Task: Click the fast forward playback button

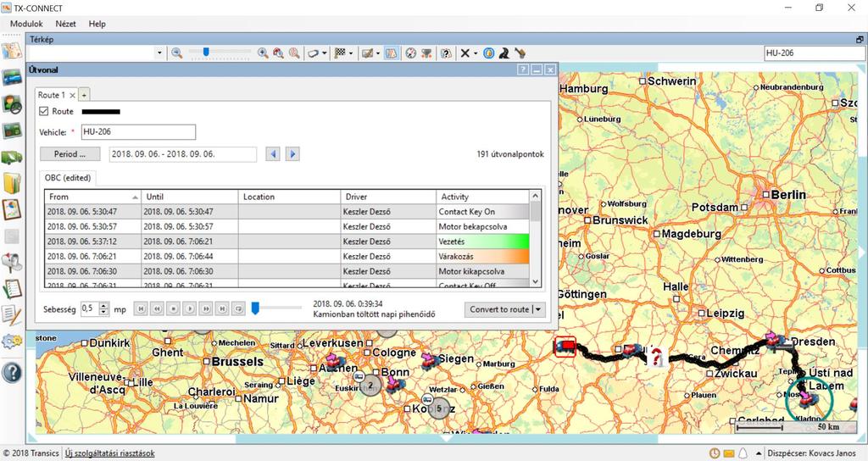Action: point(206,308)
